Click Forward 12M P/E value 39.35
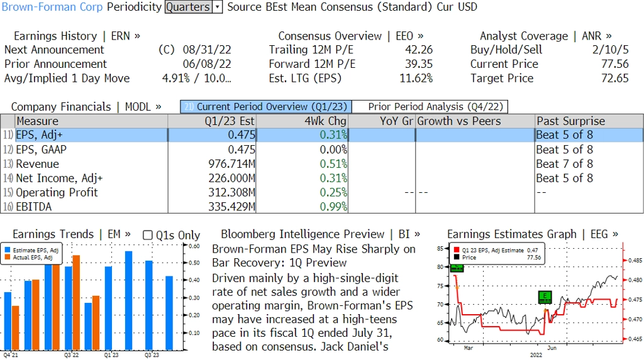The image size is (644, 360). click(419, 64)
